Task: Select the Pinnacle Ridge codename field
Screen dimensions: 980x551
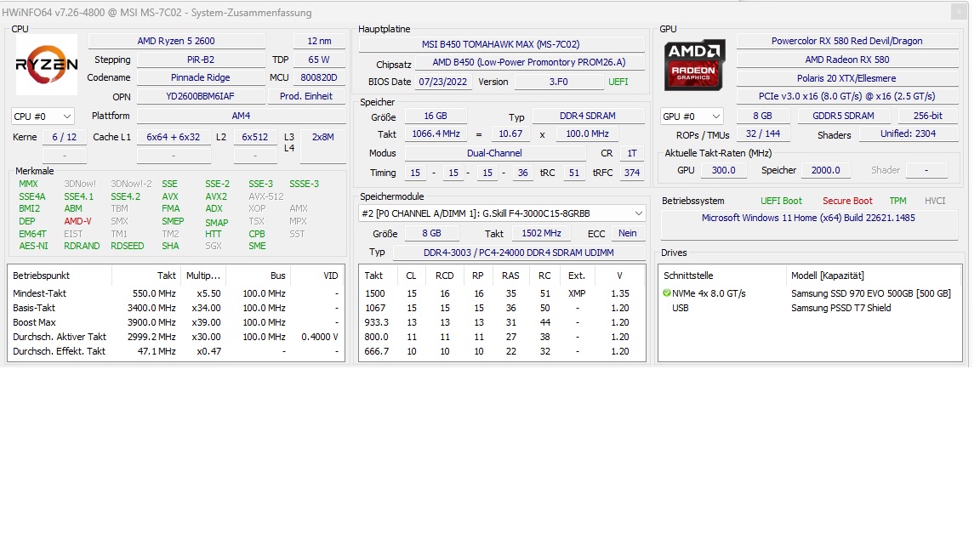Action: [x=201, y=77]
